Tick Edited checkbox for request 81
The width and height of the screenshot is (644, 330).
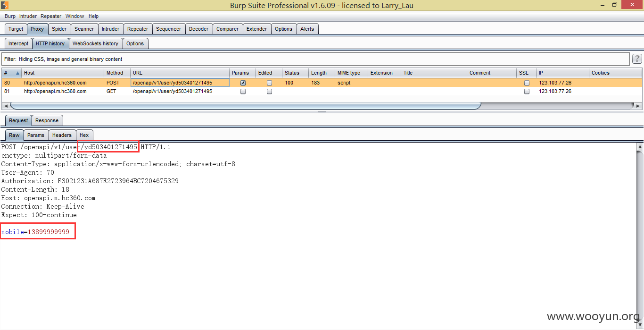[269, 92]
